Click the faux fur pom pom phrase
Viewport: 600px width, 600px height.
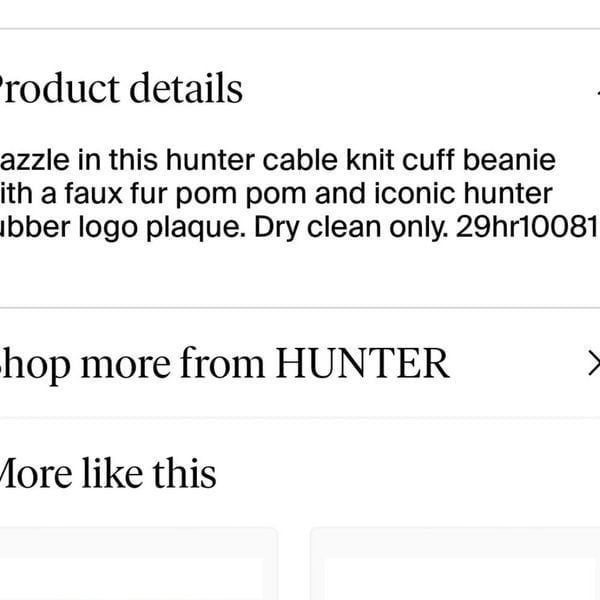(186, 194)
